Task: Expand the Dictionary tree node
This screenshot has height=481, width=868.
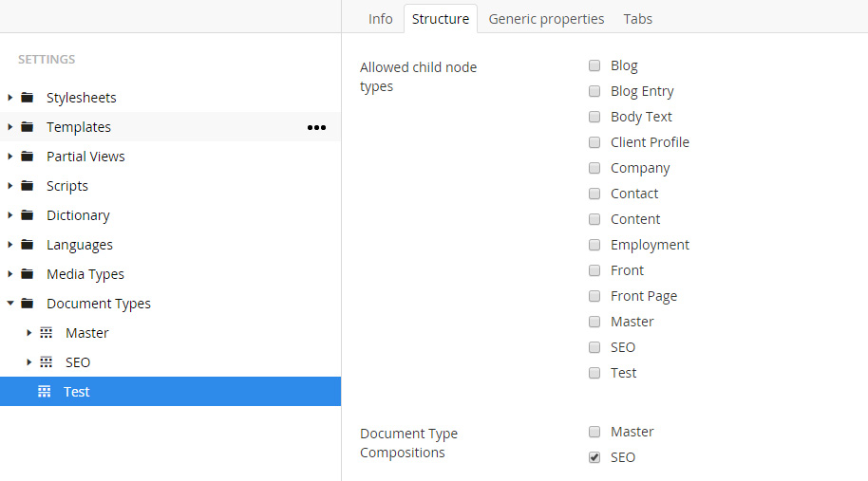Action: tap(9, 215)
